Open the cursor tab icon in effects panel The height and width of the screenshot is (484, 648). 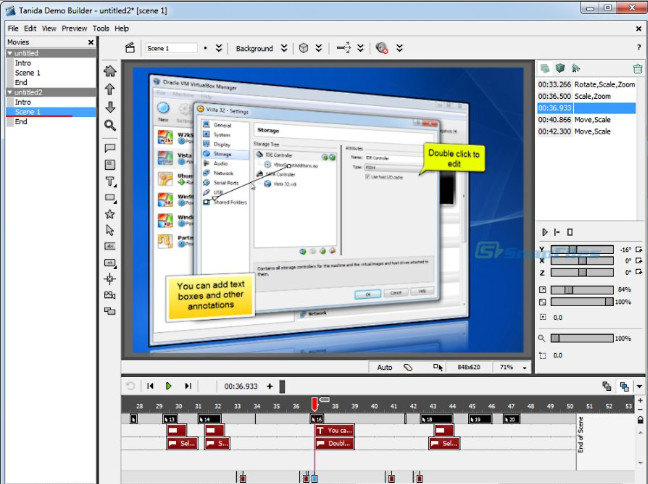tap(576, 68)
